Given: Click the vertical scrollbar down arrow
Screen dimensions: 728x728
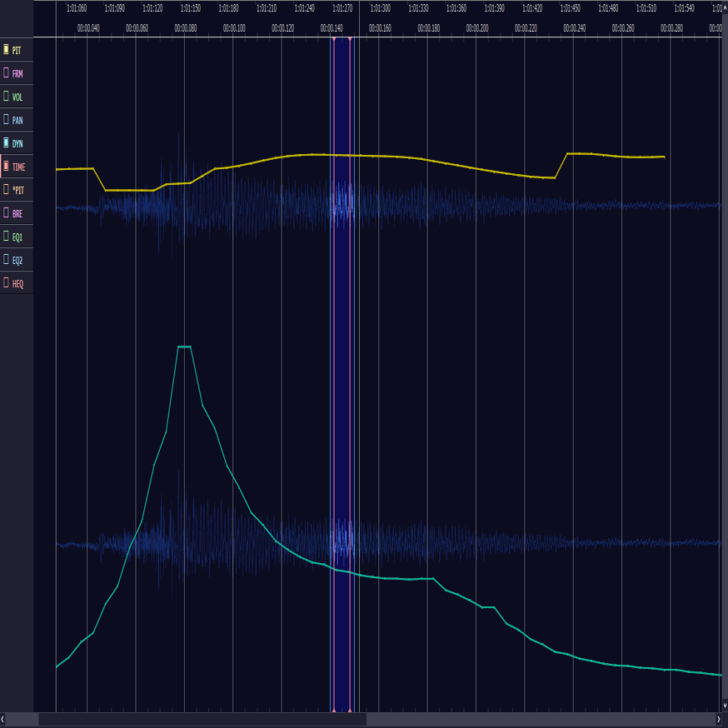Looking at the screenshot, I should (x=725, y=706).
